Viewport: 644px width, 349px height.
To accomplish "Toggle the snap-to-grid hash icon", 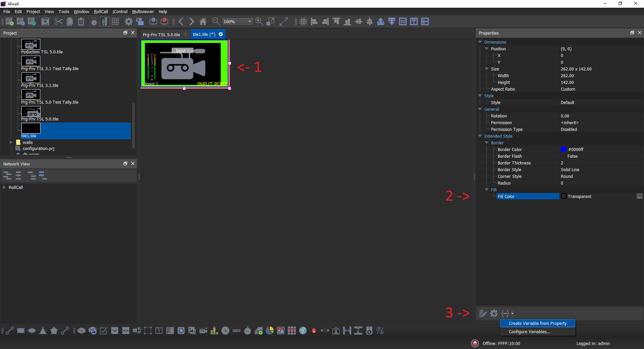I will (303, 21).
